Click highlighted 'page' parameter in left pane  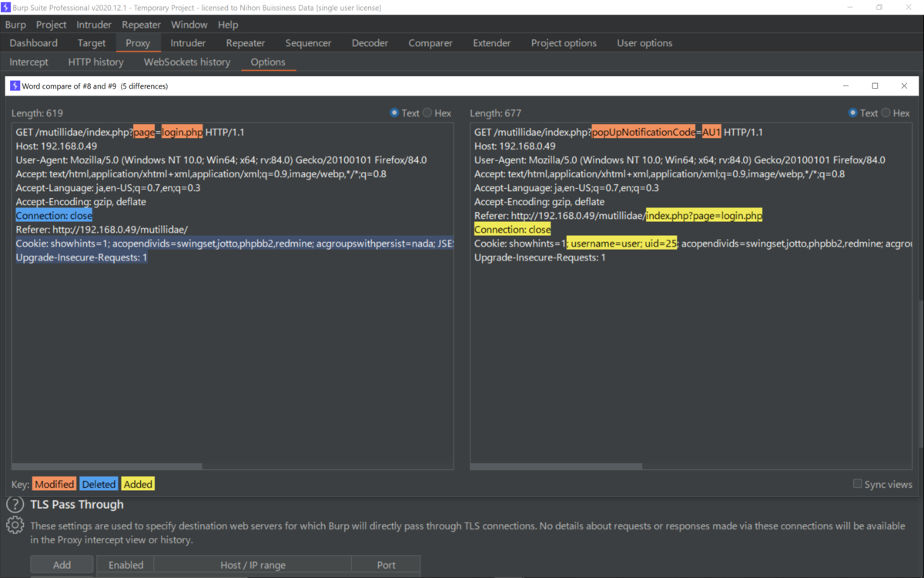click(144, 133)
